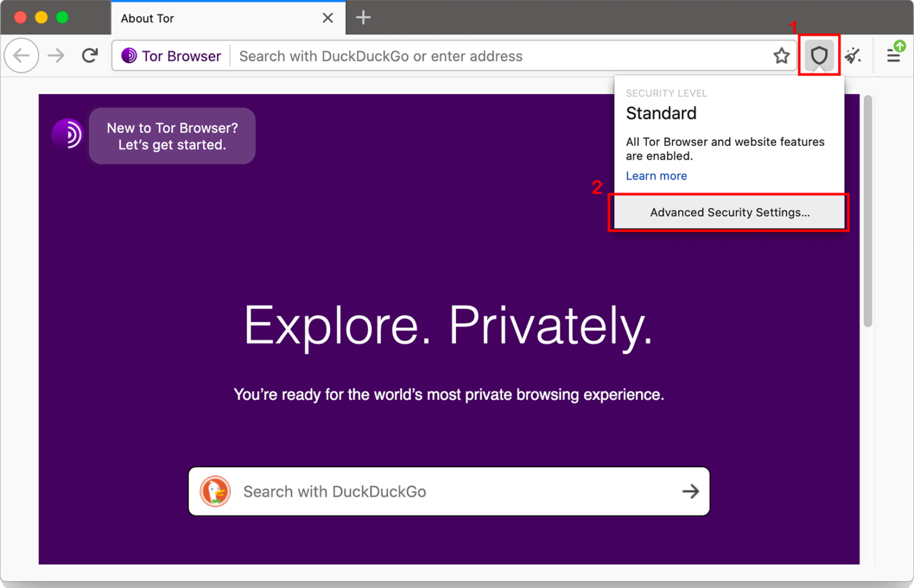Click the green update available badge

[900, 46]
